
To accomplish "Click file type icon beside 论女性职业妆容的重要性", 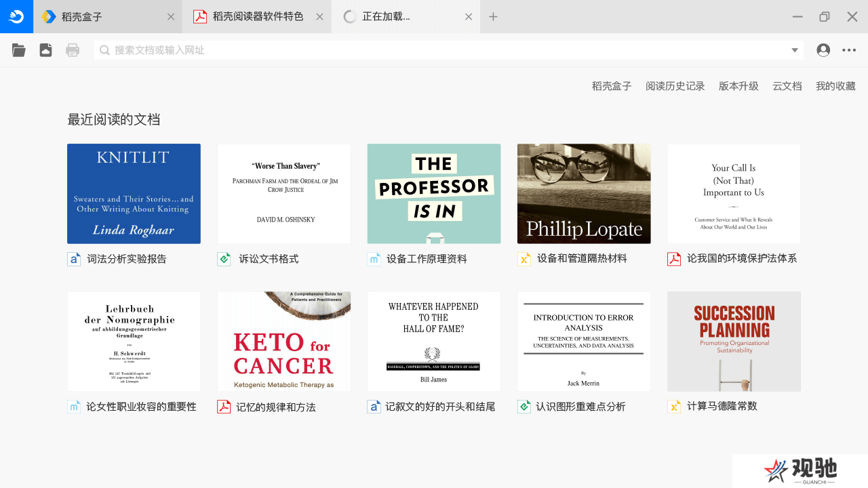I will [74, 407].
